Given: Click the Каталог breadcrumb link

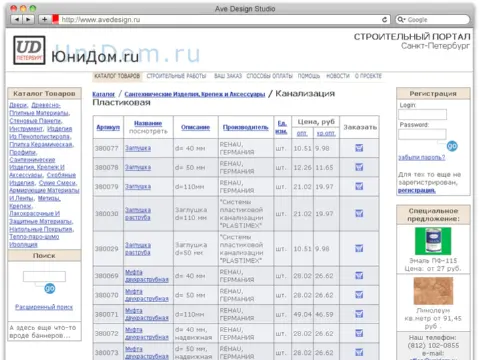Looking at the screenshot, I should 103,94.
